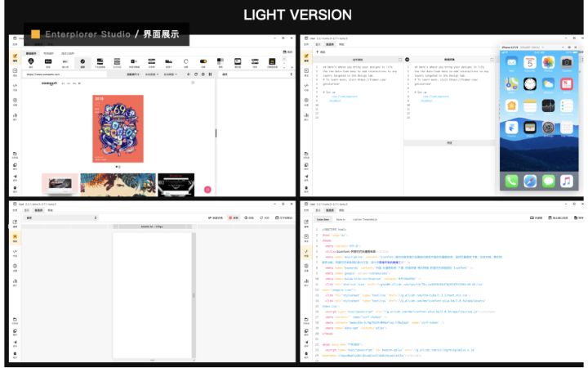Choose the grid swatch component icon
This screenshot has height=368, width=588.
pyautogui.click(x=220, y=61)
